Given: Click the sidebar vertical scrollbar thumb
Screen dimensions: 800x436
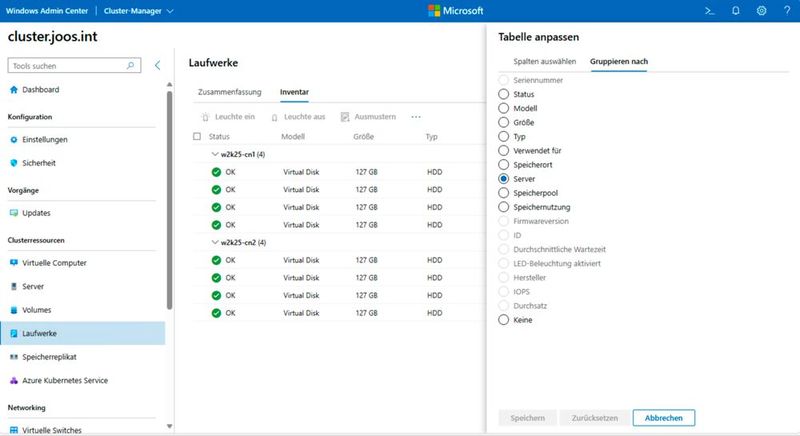Looking at the screenshot, I should pyautogui.click(x=169, y=200).
